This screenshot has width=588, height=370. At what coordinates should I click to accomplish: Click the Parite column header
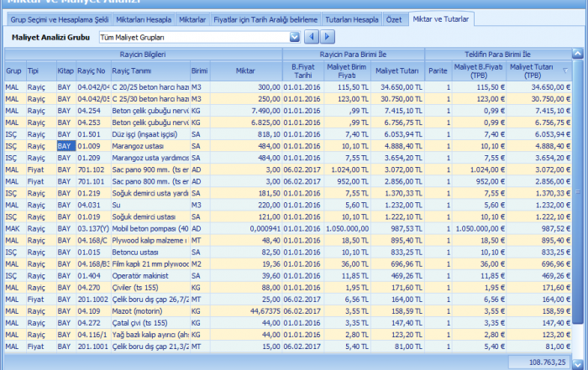coord(438,71)
